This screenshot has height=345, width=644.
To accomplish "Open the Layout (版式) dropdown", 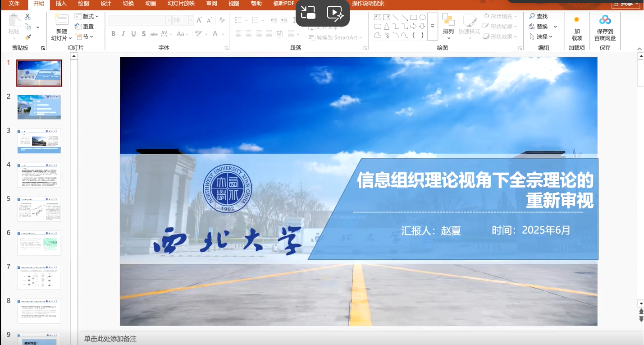I will point(87,17).
